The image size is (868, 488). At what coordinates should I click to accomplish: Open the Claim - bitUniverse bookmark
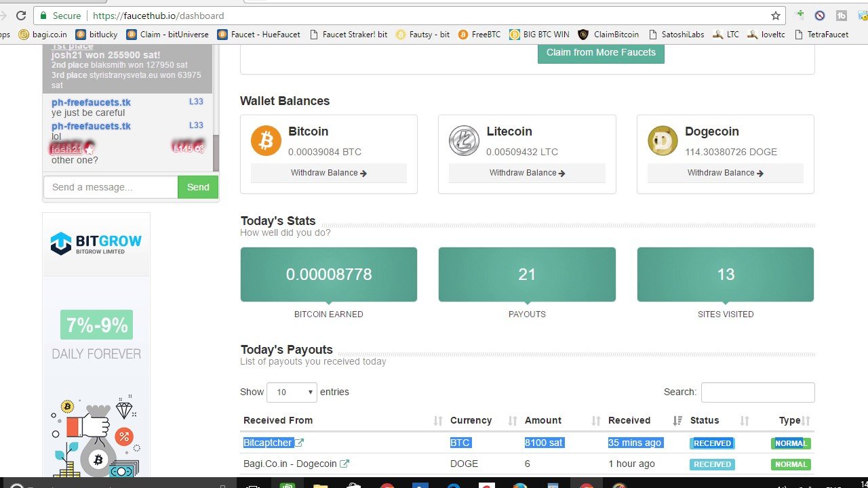coord(167,35)
